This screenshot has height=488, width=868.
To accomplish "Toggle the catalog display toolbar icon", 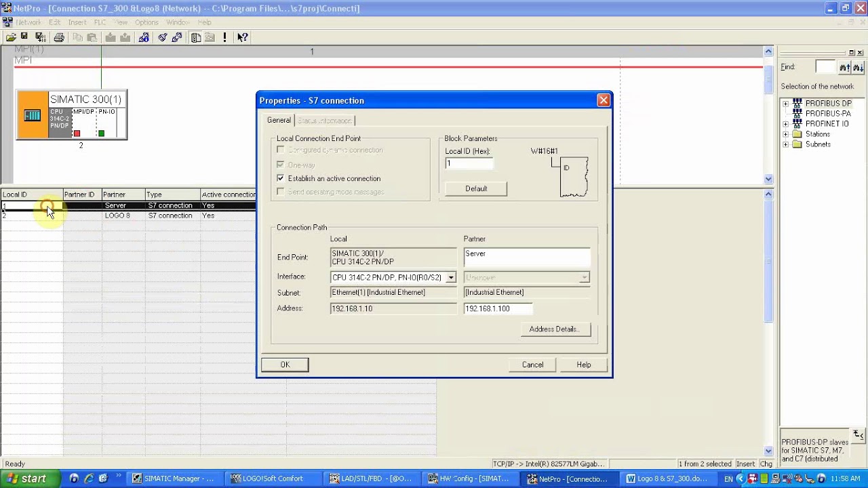I will pos(196,37).
